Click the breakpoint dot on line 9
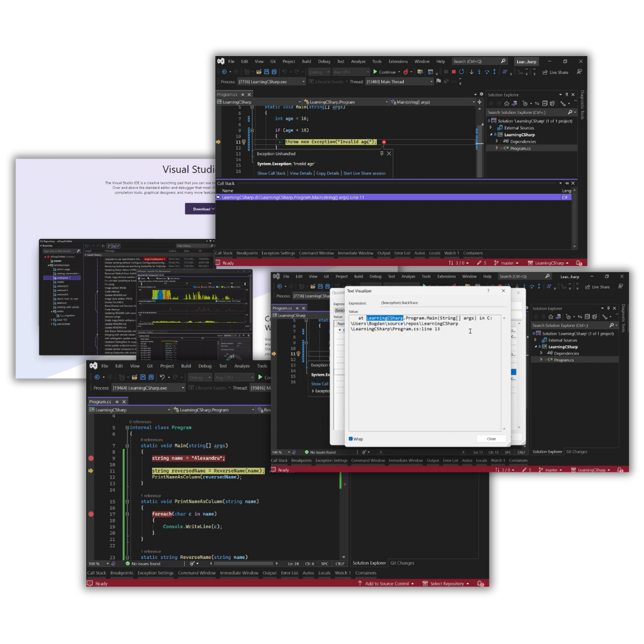The image size is (644, 644). pyautogui.click(x=91, y=459)
